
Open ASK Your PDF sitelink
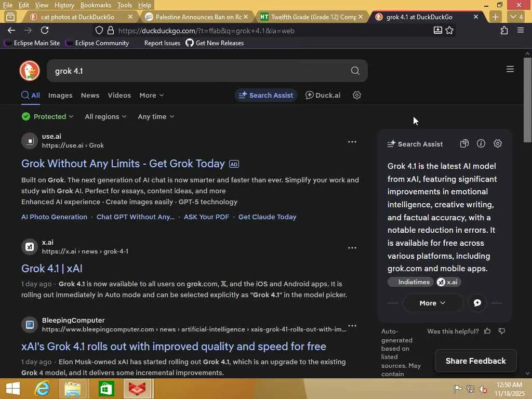click(206, 217)
